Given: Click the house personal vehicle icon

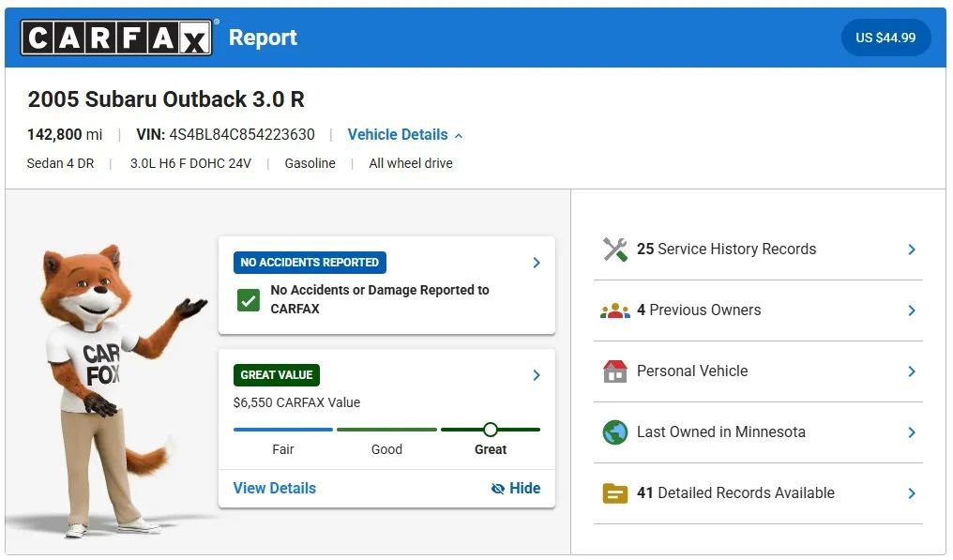Looking at the screenshot, I should (x=614, y=371).
